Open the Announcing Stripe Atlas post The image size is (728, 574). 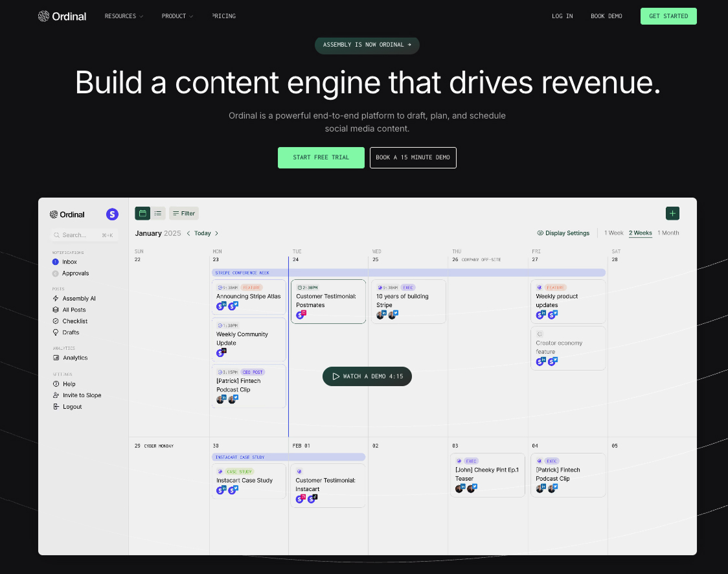[249, 297]
